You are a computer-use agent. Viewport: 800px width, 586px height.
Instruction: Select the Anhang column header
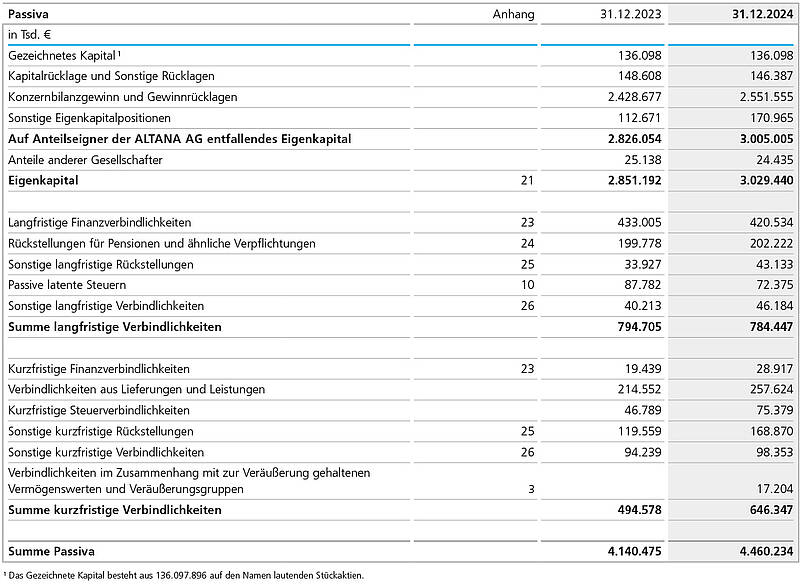click(514, 14)
